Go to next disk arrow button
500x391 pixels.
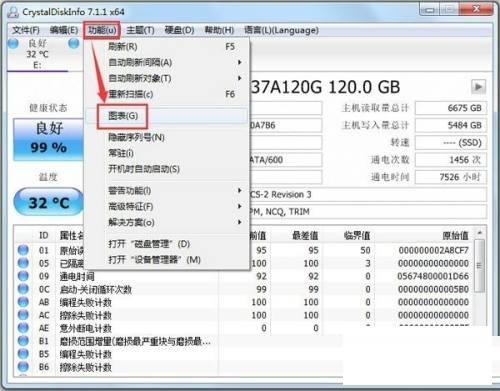(x=478, y=87)
